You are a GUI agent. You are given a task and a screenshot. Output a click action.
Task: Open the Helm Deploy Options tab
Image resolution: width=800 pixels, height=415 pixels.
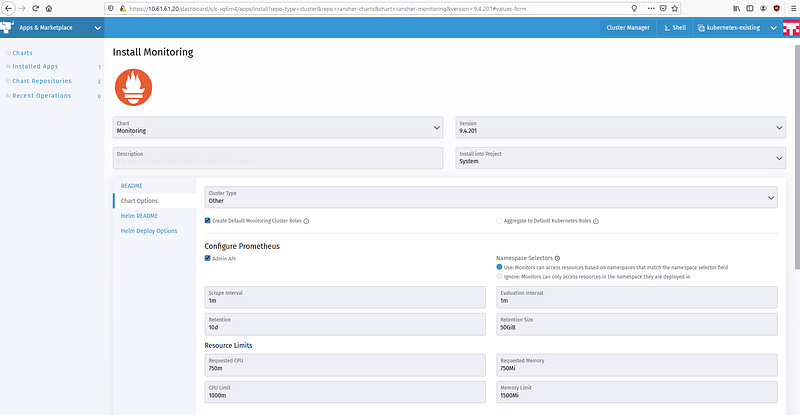point(149,231)
